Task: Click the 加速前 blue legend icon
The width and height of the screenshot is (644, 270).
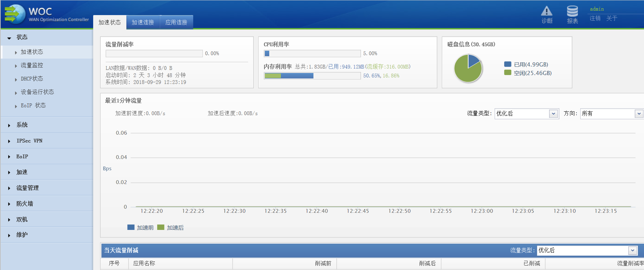Action: tap(131, 228)
